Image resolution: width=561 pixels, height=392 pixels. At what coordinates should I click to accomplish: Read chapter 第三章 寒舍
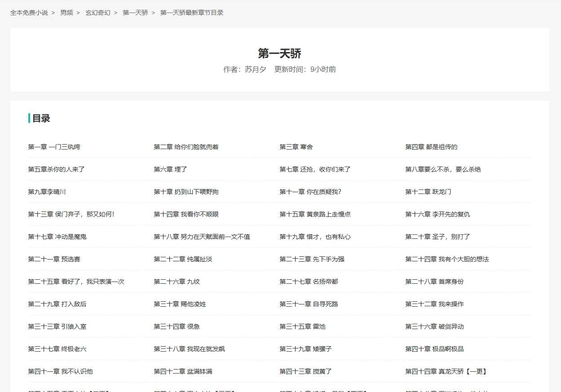click(296, 147)
